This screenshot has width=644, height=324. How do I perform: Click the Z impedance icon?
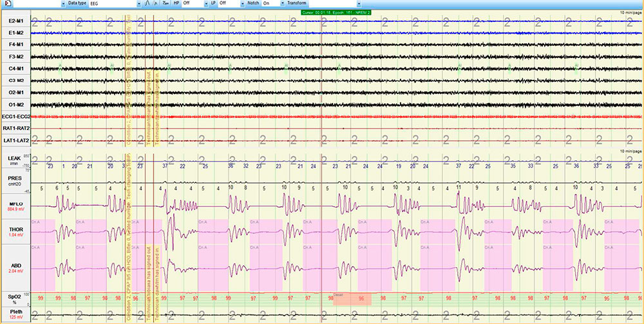click(165, 3)
